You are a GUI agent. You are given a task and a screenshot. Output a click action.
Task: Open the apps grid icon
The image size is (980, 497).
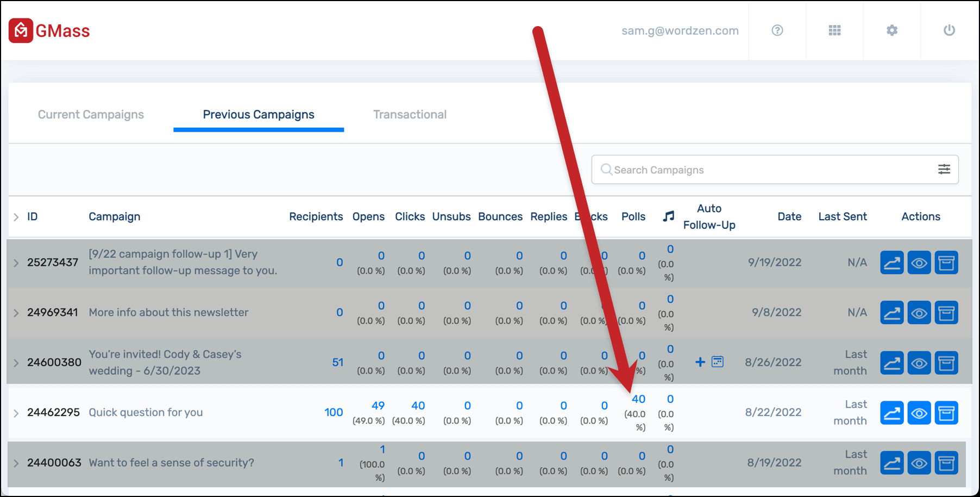[x=835, y=30]
